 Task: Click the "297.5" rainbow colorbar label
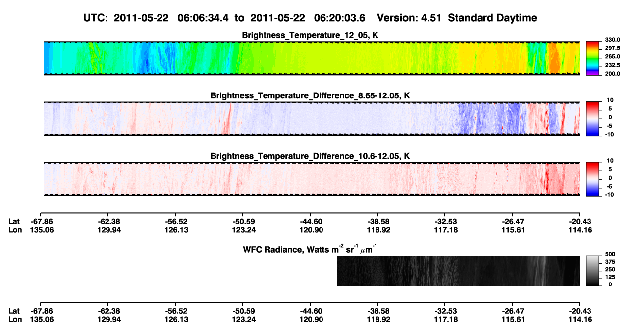point(612,48)
